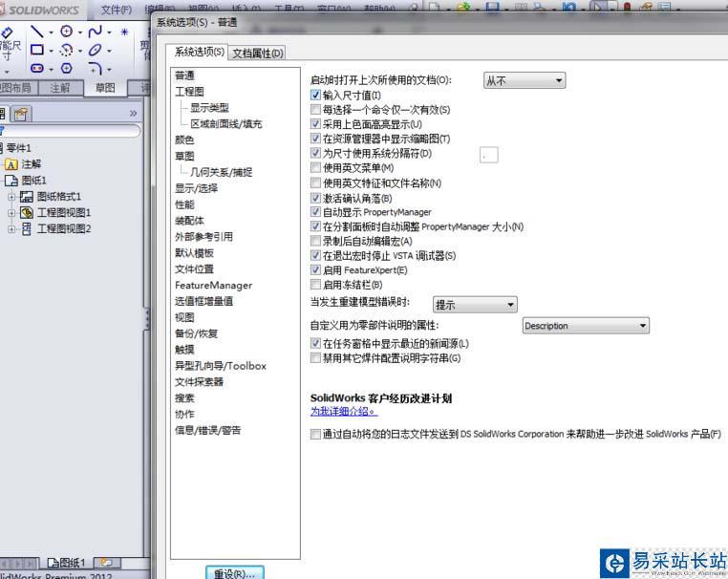This screenshot has width=728, height=579.
Task: Toggle the 激活确认角落 checkbox
Action: 315,199
